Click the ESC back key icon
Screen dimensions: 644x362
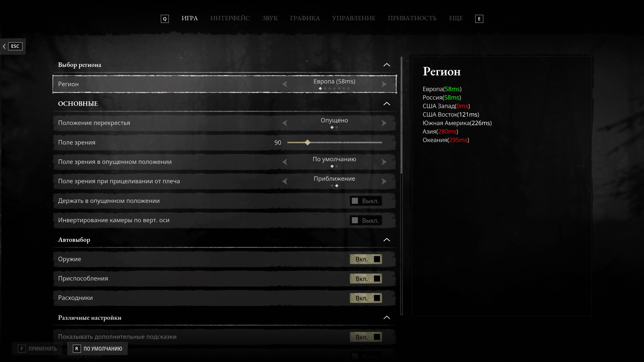15,46
